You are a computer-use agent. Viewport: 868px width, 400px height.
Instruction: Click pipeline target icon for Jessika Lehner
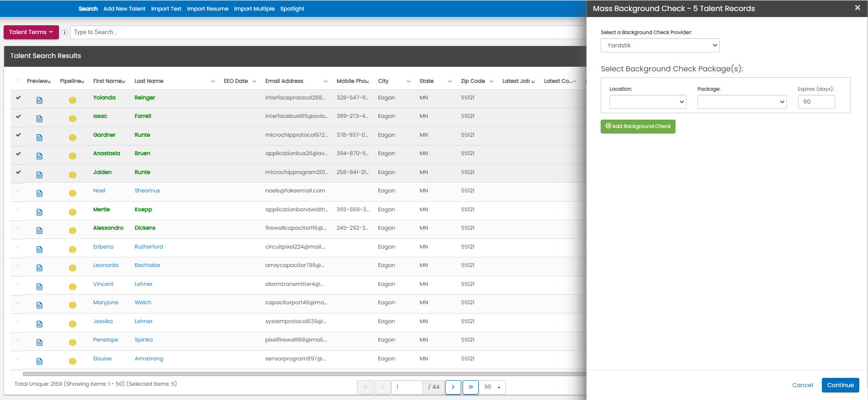point(73,324)
